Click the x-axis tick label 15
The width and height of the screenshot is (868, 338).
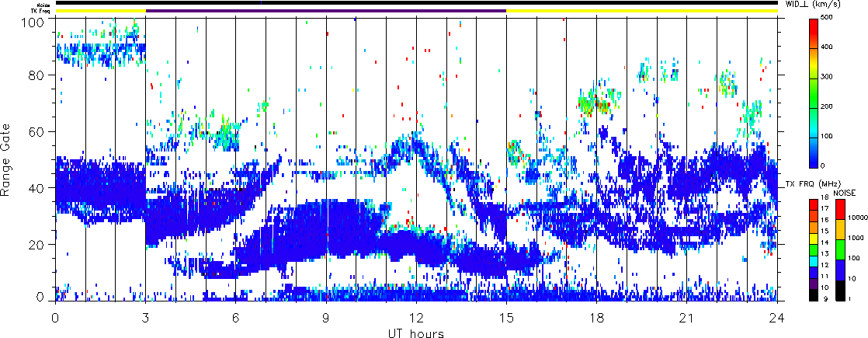point(506,318)
